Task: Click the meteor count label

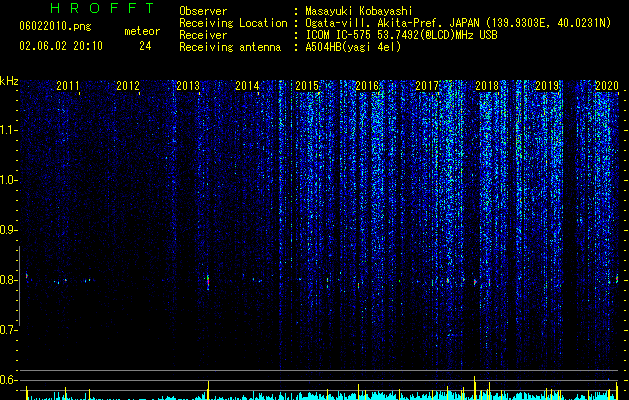Action: pyautogui.click(x=142, y=31)
